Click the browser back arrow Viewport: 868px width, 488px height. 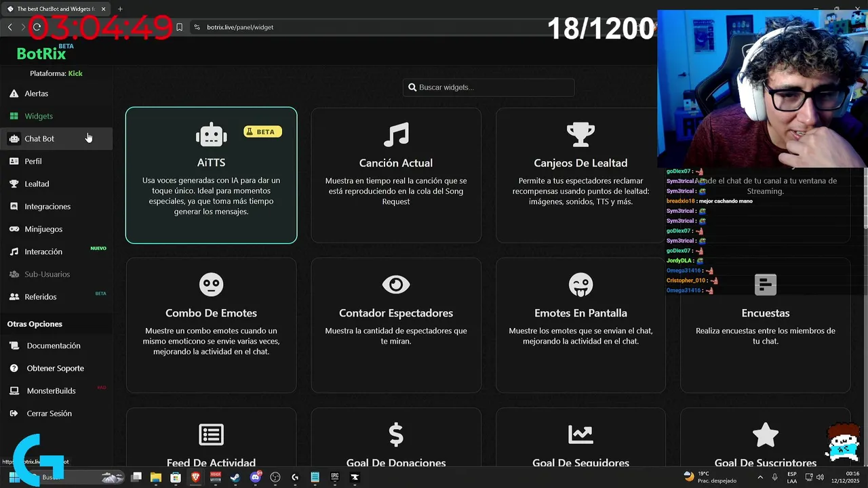pyautogui.click(x=9, y=27)
